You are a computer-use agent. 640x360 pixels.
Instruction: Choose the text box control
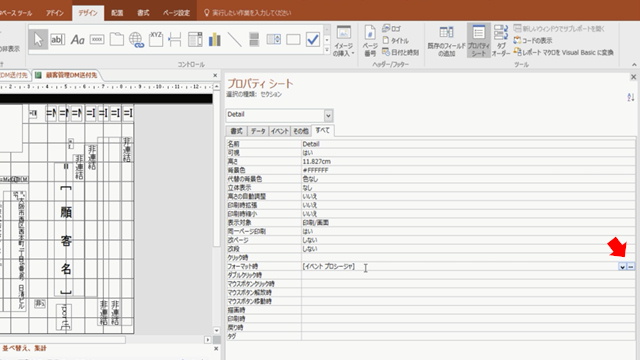pyautogui.click(x=58, y=40)
